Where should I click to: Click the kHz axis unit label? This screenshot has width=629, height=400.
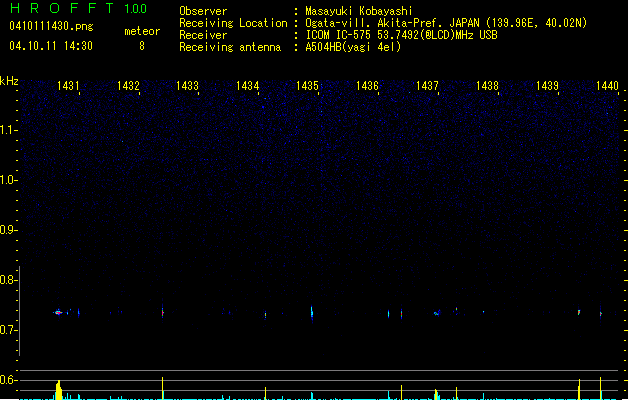tap(9, 81)
